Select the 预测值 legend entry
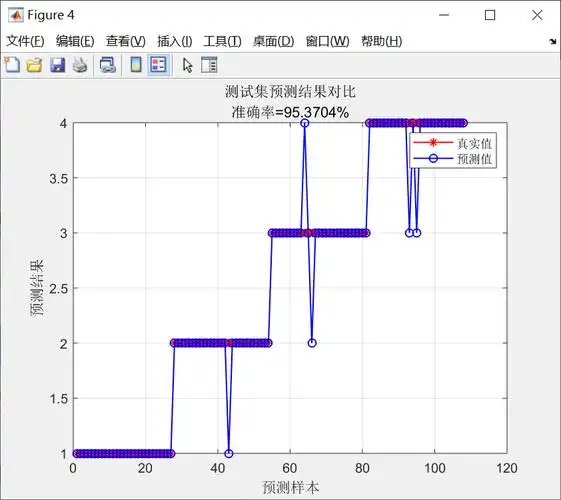561x500 pixels. click(453, 158)
